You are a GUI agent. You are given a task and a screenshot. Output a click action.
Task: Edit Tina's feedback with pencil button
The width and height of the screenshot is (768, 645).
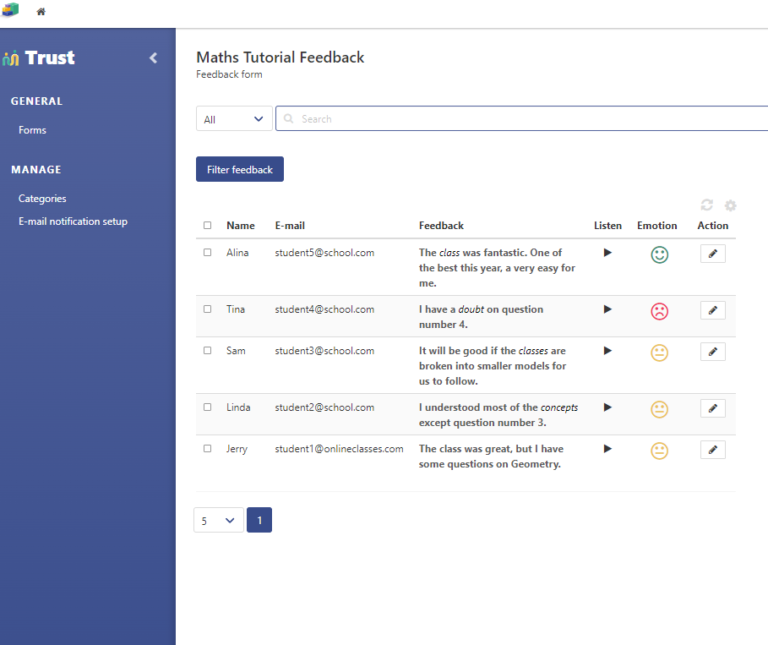tap(713, 310)
